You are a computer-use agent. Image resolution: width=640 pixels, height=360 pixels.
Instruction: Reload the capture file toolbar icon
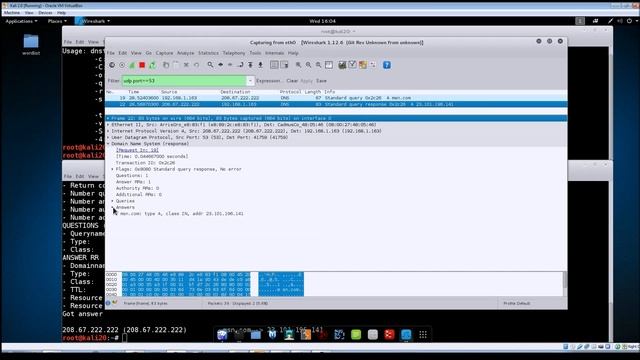[x=196, y=65]
